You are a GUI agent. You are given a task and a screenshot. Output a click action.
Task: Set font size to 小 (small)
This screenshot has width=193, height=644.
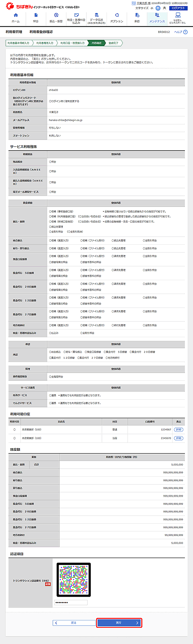point(152,8)
